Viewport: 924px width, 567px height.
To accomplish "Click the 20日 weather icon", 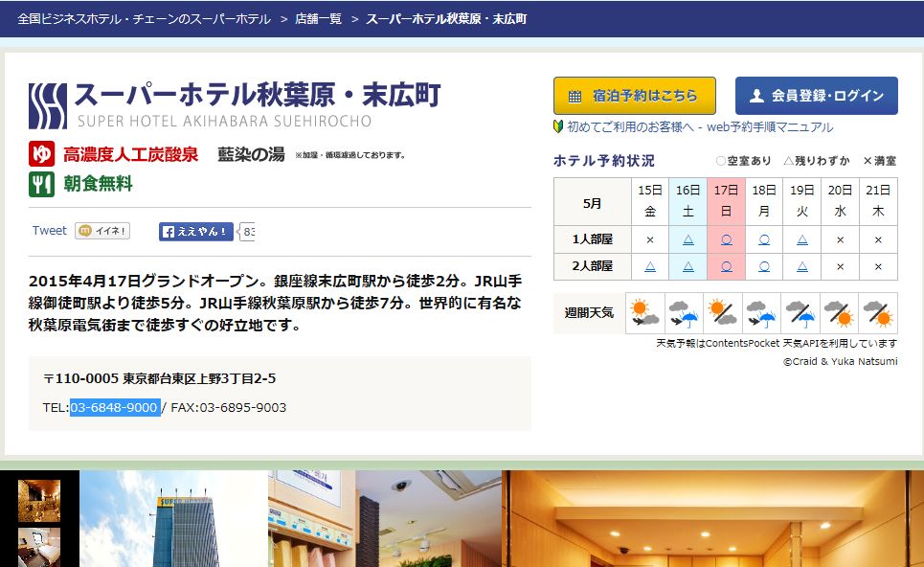I will (x=839, y=312).
